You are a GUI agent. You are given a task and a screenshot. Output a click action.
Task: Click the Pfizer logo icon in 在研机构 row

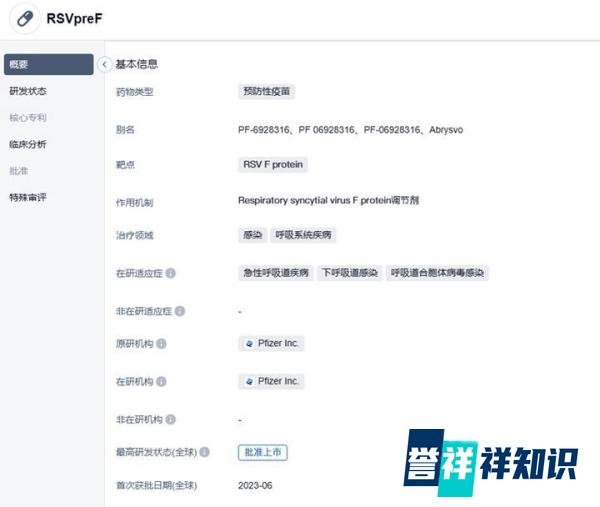point(249,381)
